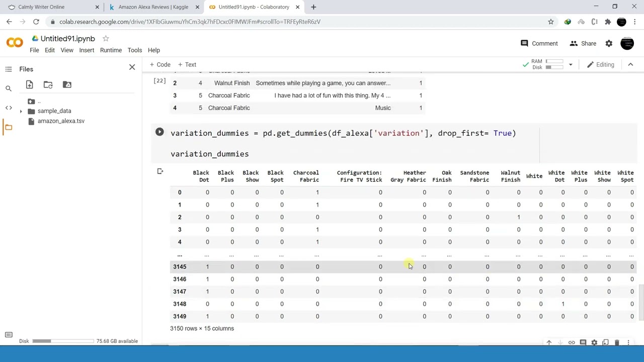Open a new browser tab
This screenshot has height=362, width=644.
(x=313, y=7)
